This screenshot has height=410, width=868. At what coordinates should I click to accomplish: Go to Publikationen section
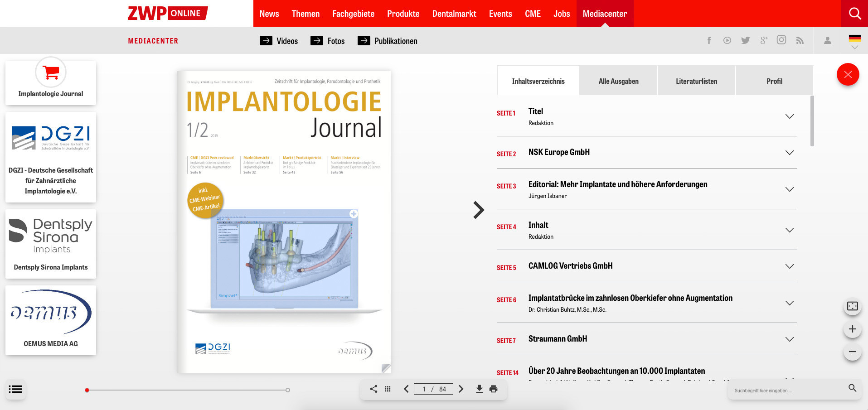point(388,41)
